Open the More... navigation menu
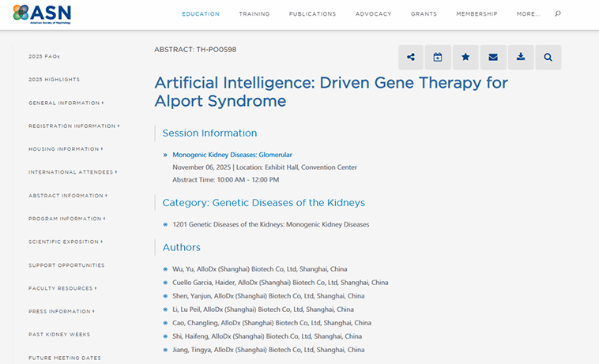 (529, 14)
